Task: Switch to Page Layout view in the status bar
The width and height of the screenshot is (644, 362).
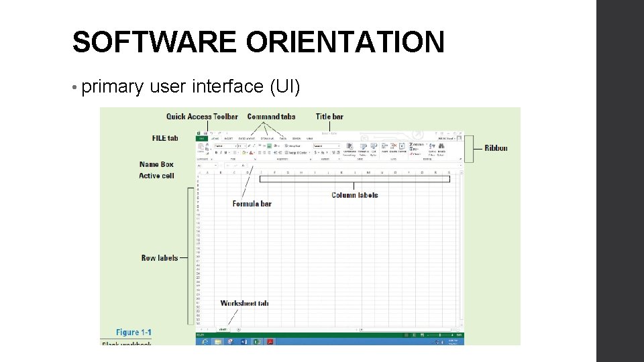Action: coord(414,335)
